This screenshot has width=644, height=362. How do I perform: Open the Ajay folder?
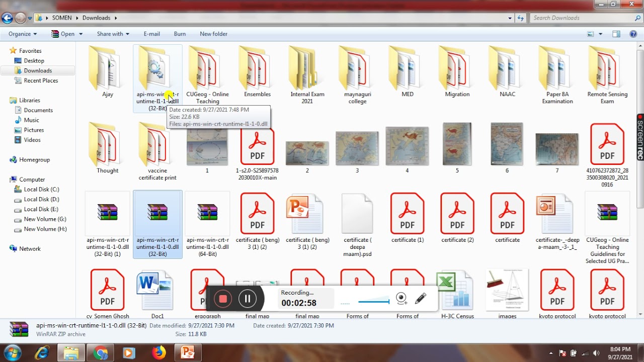click(107, 71)
